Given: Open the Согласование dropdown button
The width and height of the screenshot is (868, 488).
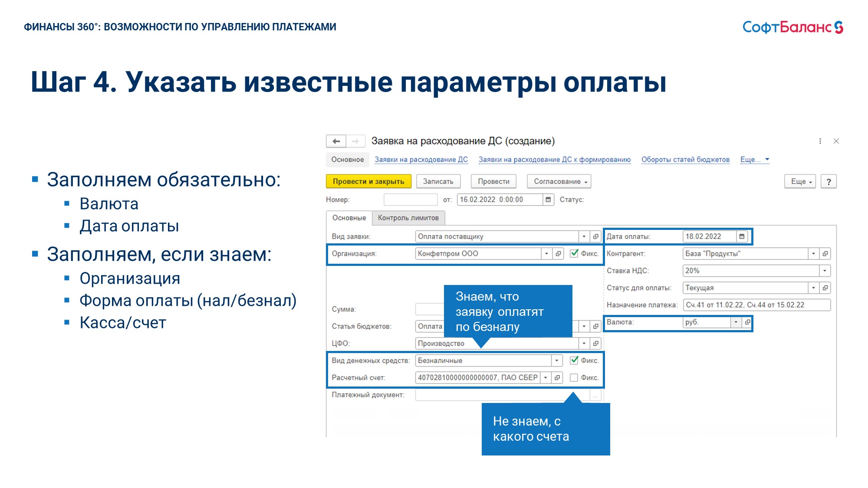Looking at the screenshot, I should pos(559,182).
